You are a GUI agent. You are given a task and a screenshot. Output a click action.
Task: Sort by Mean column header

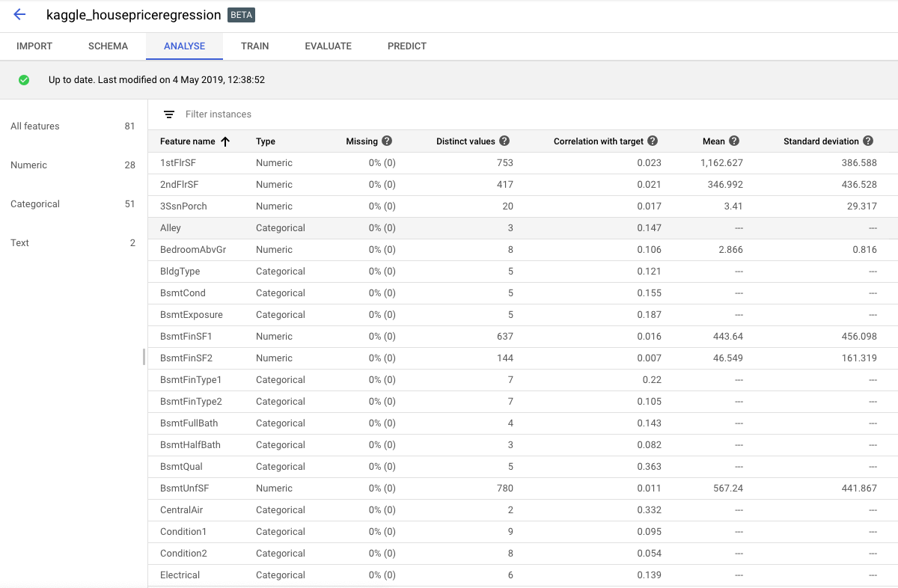pyautogui.click(x=714, y=141)
